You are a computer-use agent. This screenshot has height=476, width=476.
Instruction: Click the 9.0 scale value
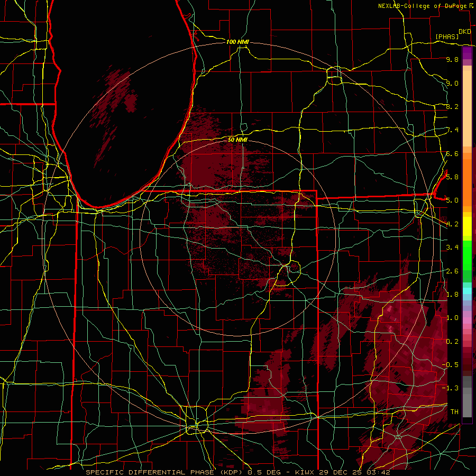coord(452,83)
